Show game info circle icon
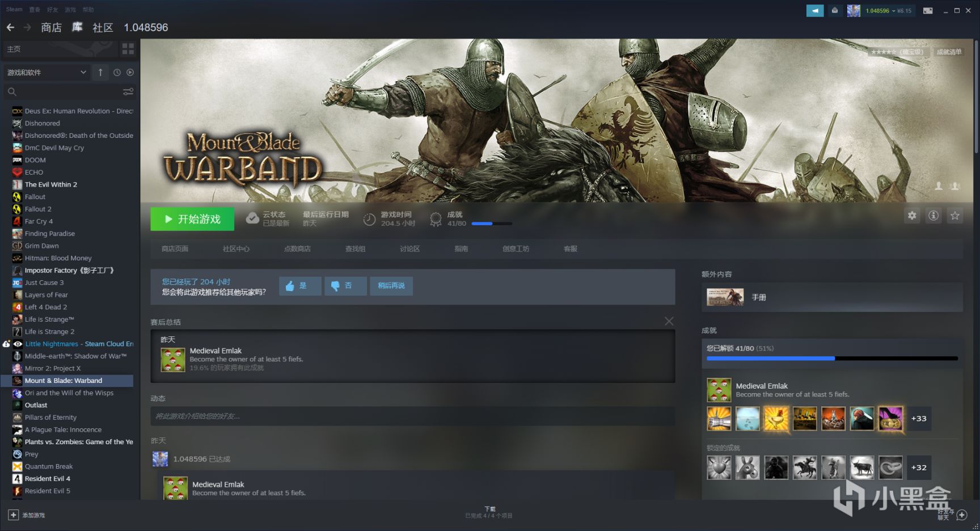The image size is (980, 531). [933, 216]
